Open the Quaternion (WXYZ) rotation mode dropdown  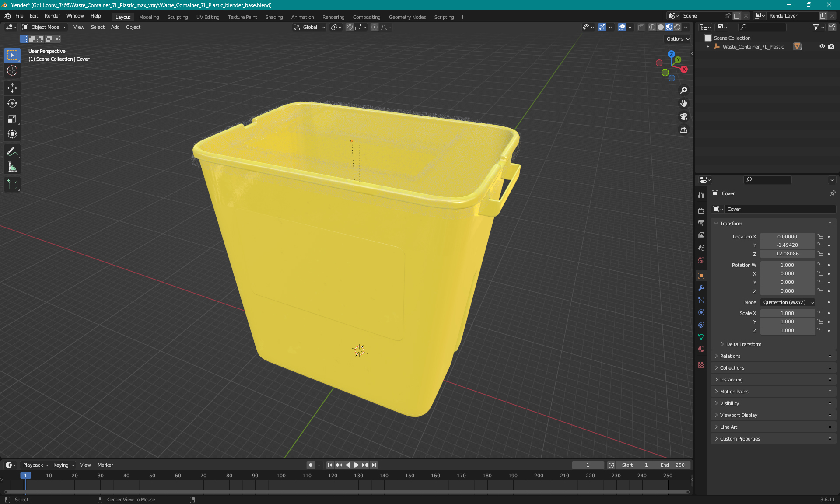pos(788,302)
